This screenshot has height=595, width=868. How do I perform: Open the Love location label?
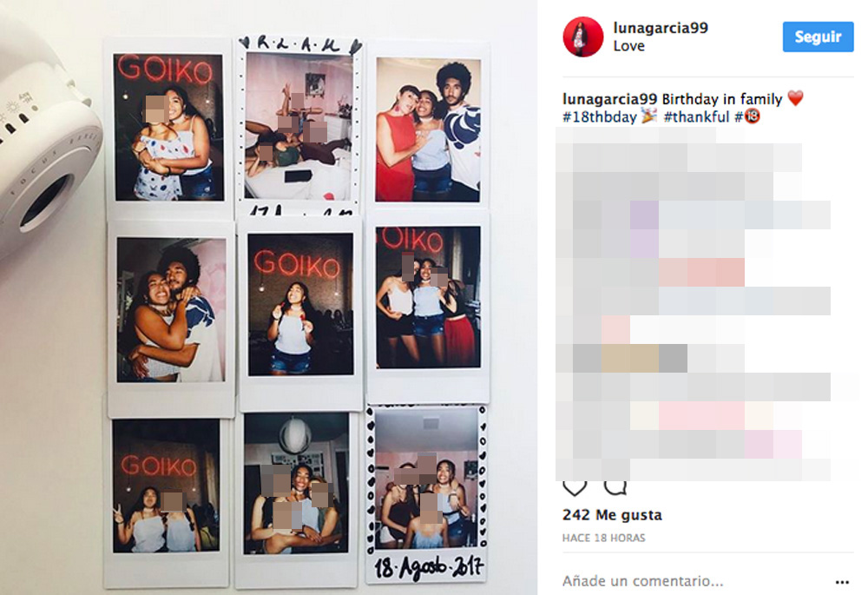628,46
